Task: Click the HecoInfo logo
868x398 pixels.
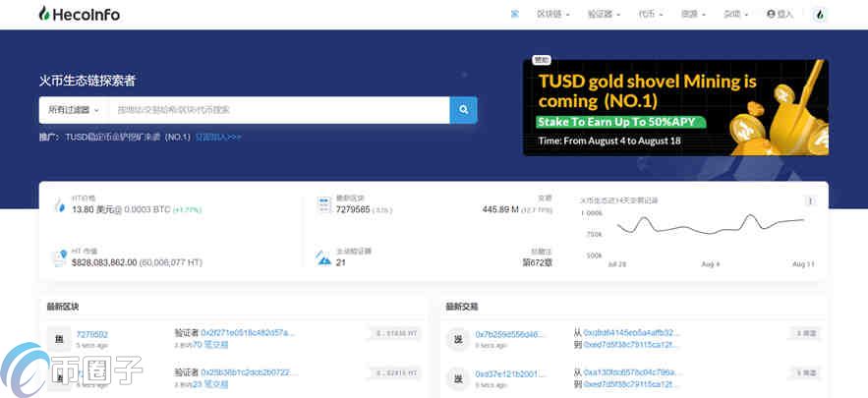Action: click(80, 15)
